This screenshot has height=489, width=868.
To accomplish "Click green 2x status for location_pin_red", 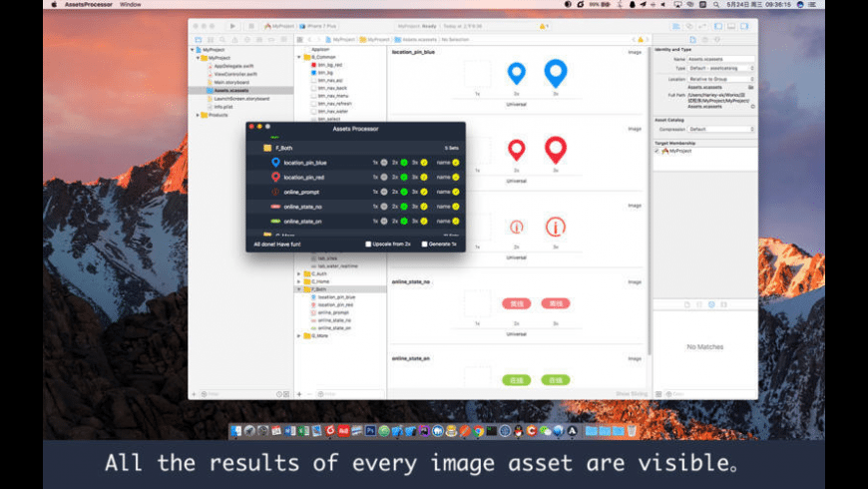I will 404,178.
